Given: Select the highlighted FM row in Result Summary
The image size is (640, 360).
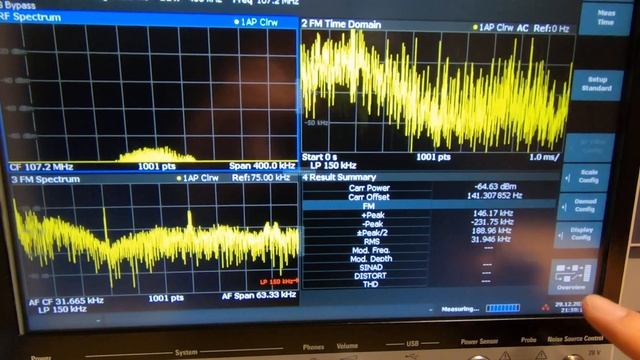Looking at the screenshot, I should pyautogui.click(x=430, y=206).
